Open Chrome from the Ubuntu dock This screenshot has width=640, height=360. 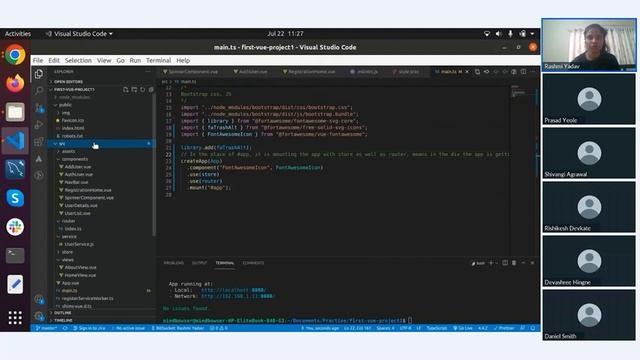click(15, 55)
